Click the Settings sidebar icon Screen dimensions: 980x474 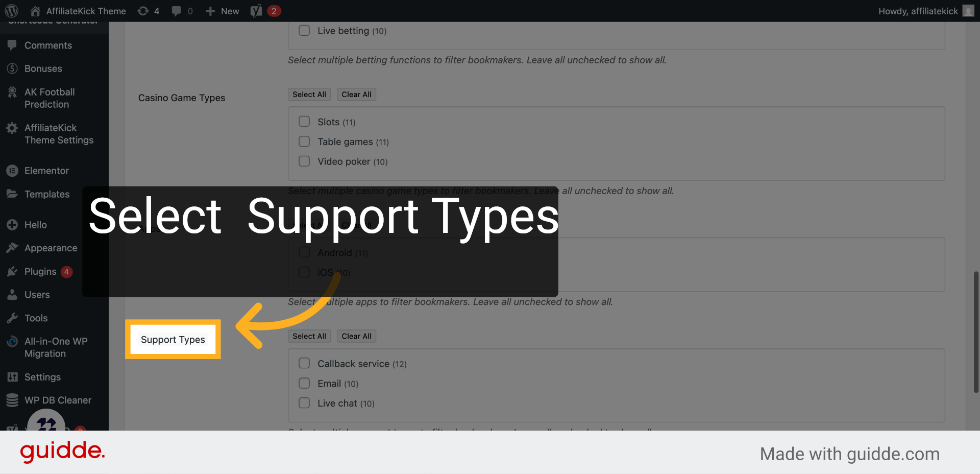tap(12, 377)
